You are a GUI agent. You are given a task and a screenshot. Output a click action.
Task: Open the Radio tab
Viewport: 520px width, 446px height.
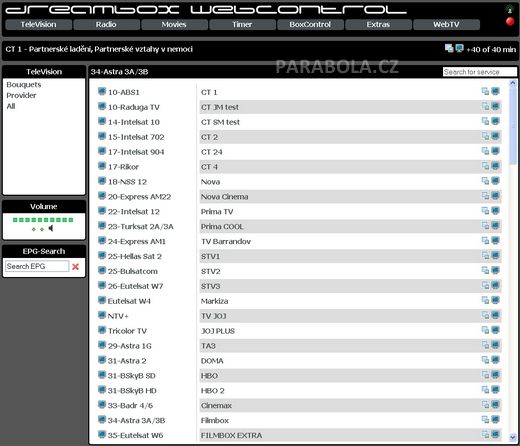(106, 24)
